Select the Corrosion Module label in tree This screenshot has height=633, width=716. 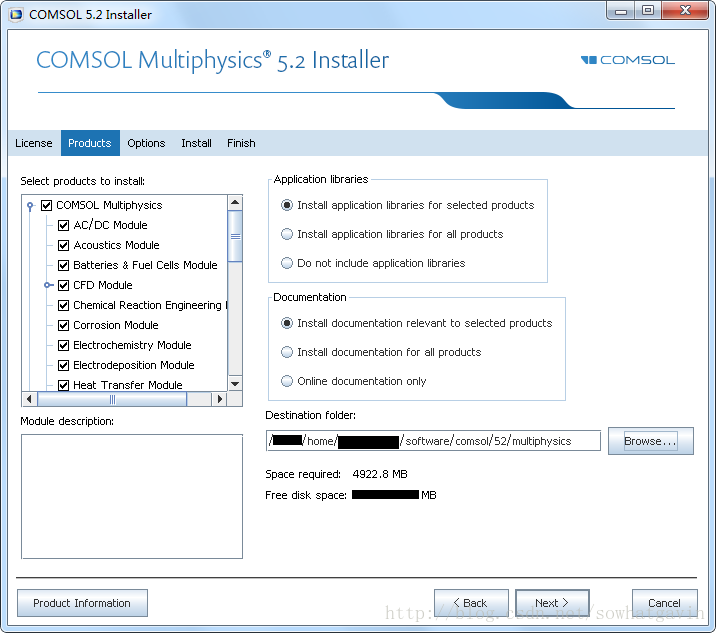[x=116, y=325]
